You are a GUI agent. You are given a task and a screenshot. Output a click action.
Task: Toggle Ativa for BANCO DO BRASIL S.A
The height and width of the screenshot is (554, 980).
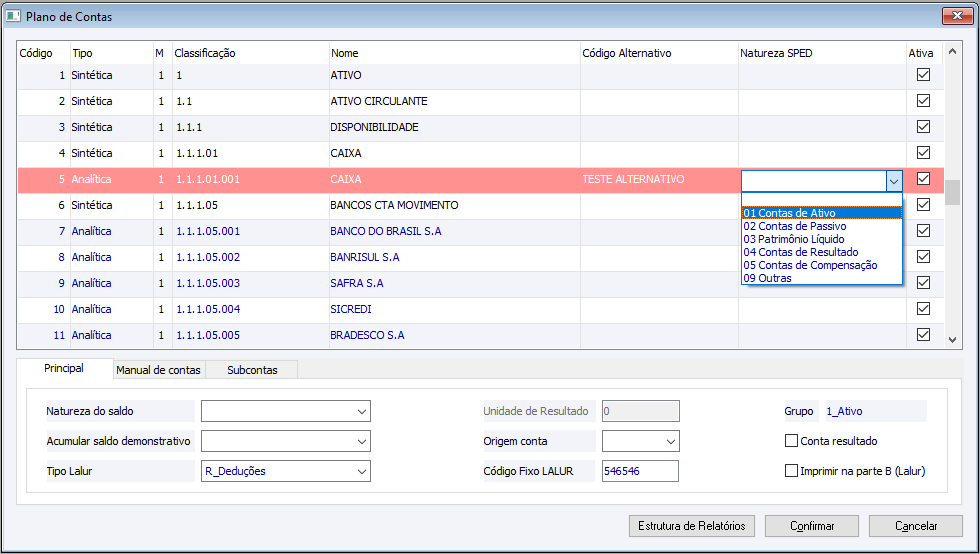pyautogui.click(x=923, y=231)
